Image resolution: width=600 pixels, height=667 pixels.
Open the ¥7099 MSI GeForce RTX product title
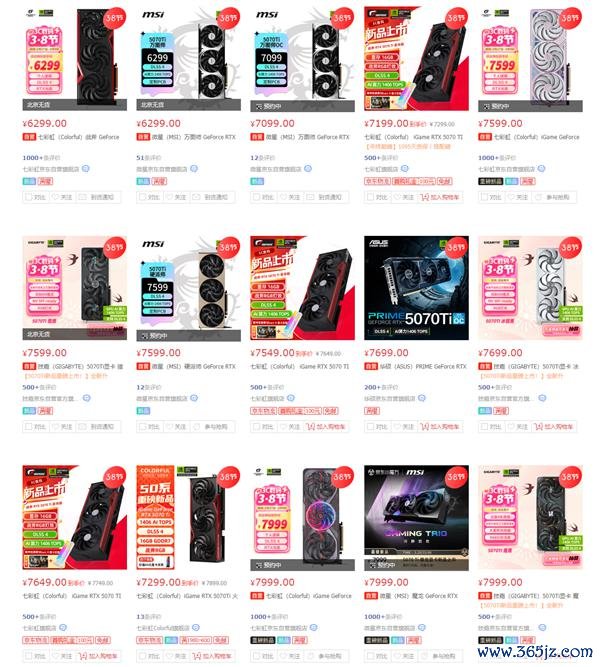click(x=307, y=137)
